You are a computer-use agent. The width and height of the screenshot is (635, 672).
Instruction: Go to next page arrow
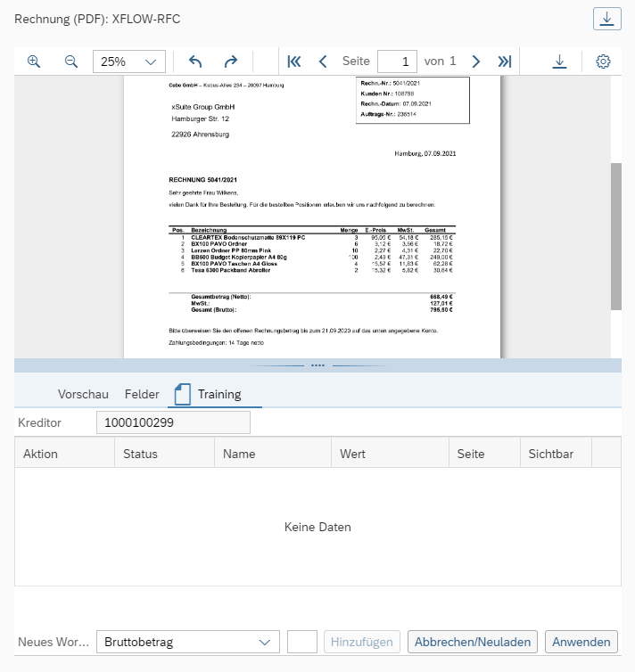tap(476, 61)
